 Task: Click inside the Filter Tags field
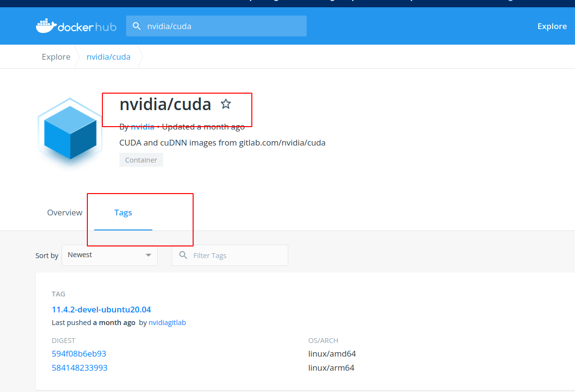tap(230, 255)
